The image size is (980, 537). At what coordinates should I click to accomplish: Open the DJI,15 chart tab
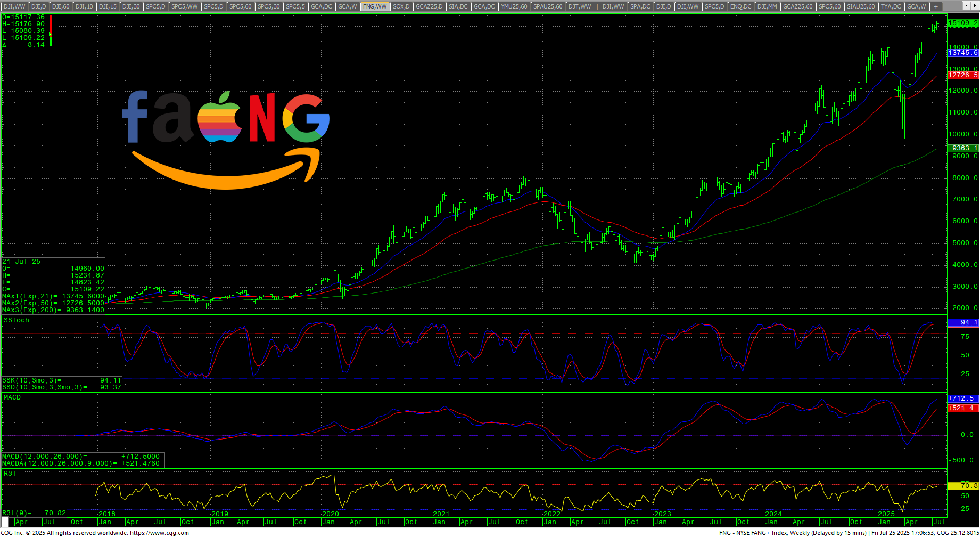[108, 6]
